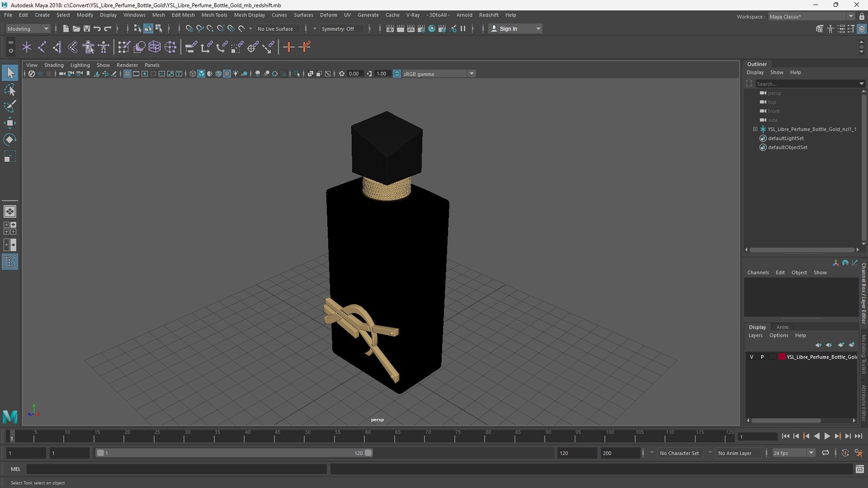Expand YSL_Libre_Perfume_Bottle_Gold_ncl1_1 node in Outliner
The height and width of the screenshot is (488, 868).
coord(755,129)
